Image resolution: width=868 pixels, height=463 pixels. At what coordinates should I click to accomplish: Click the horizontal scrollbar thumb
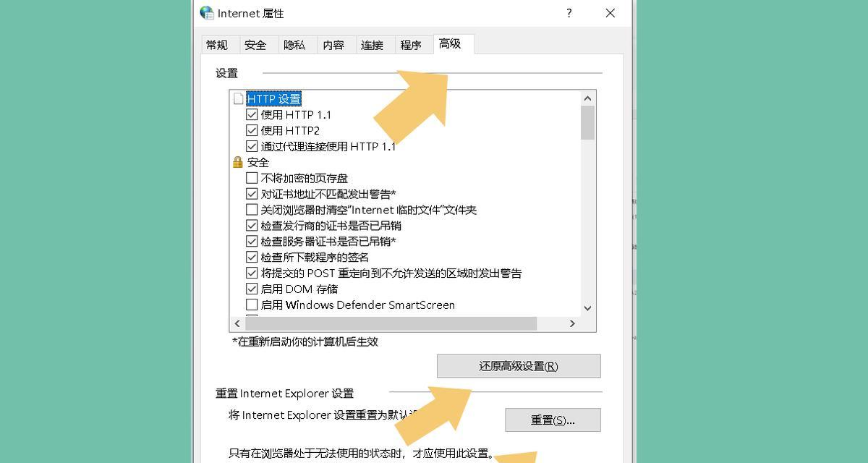click(391, 324)
